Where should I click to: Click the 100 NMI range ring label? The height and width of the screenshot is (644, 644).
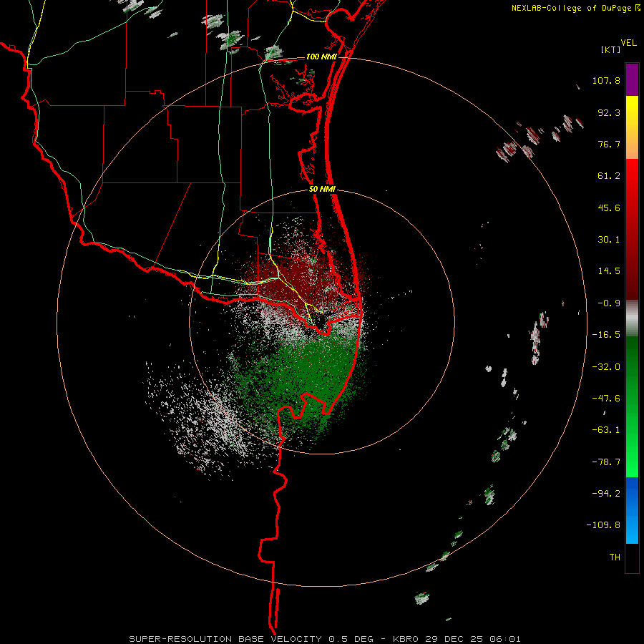pyautogui.click(x=321, y=57)
